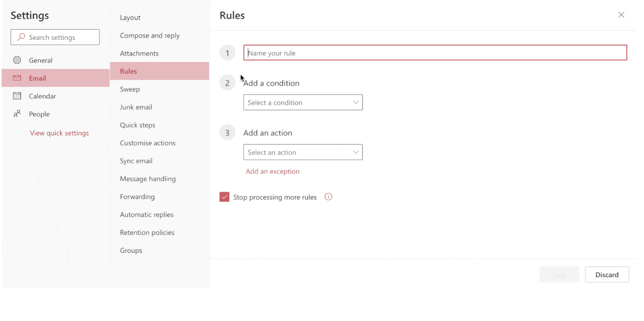The width and height of the screenshot is (644, 321).
Task: Close the Rules settings panel
Action: (621, 15)
